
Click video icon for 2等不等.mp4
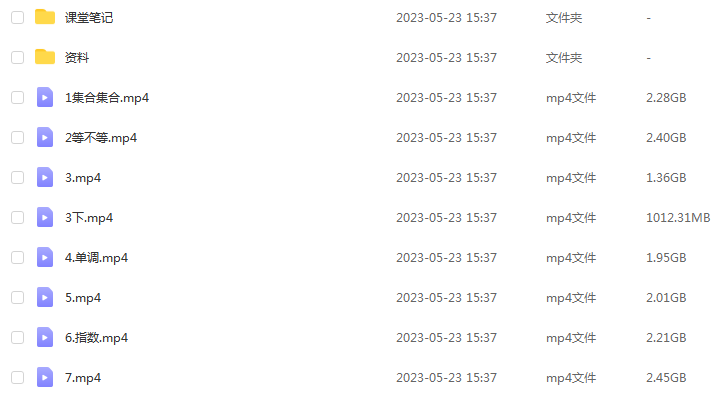45,137
